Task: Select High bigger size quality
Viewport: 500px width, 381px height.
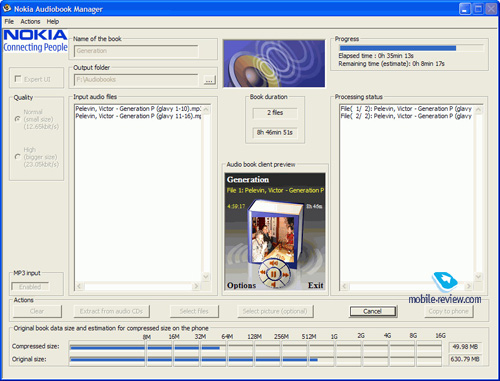Action: [18, 157]
